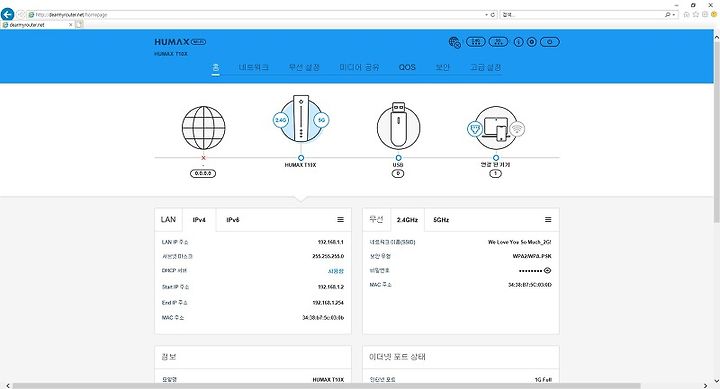This screenshot has width=720, height=389.
Task: Click the first pill-shaped network icon in header
Action: click(x=476, y=42)
